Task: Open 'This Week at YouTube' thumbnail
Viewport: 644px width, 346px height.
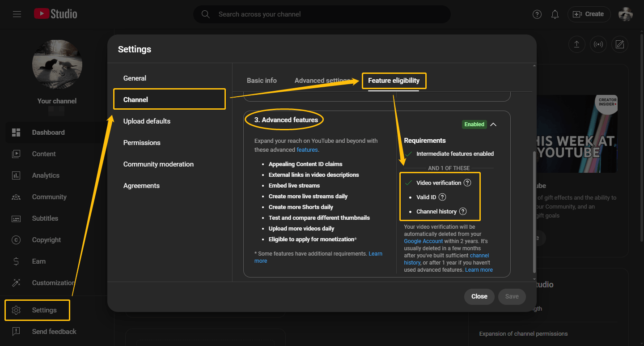Action: click(576, 134)
